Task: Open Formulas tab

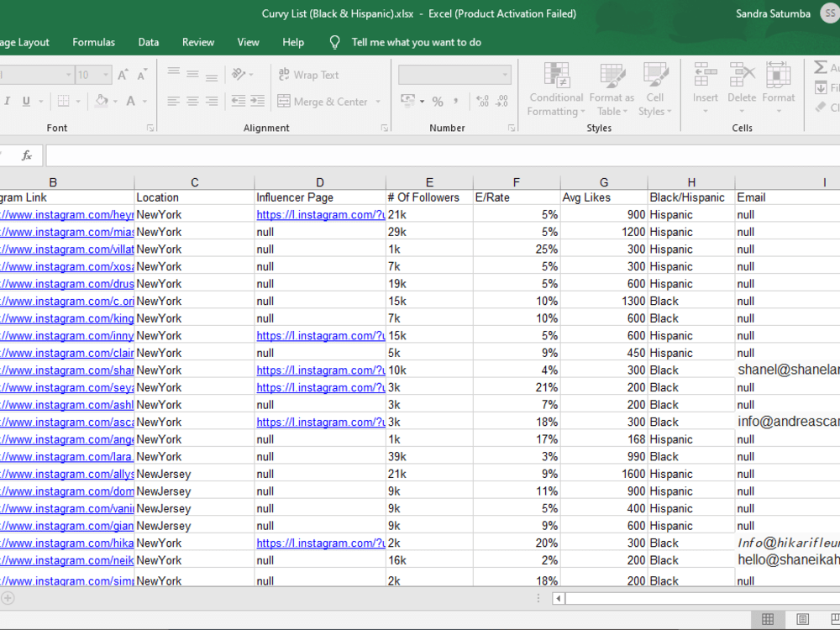Action: (x=94, y=42)
